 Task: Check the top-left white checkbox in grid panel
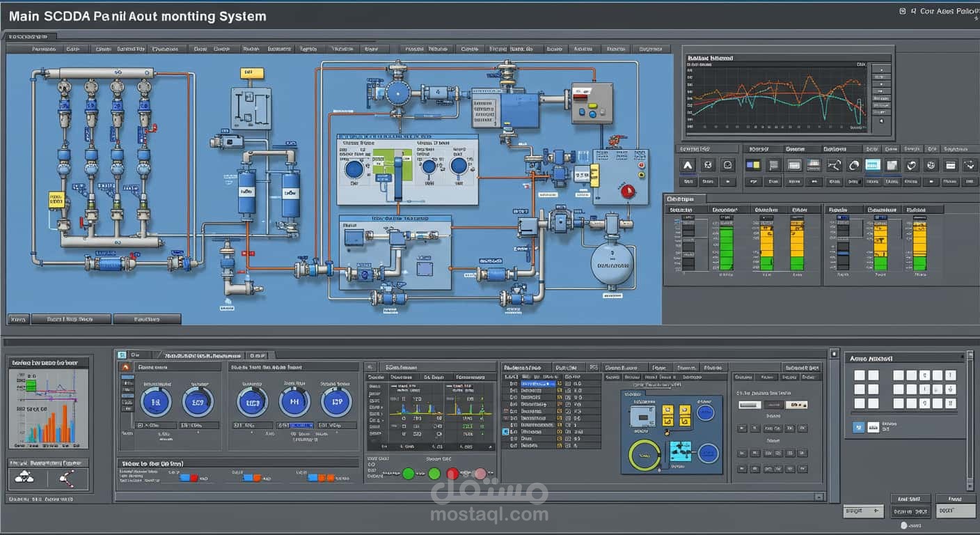click(859, 375)
